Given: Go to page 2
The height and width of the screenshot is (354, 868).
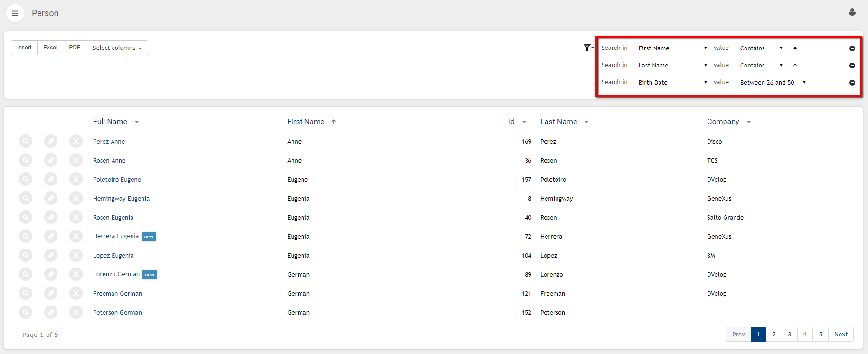Looking at the screenshot, I should (x=774, y=334).
